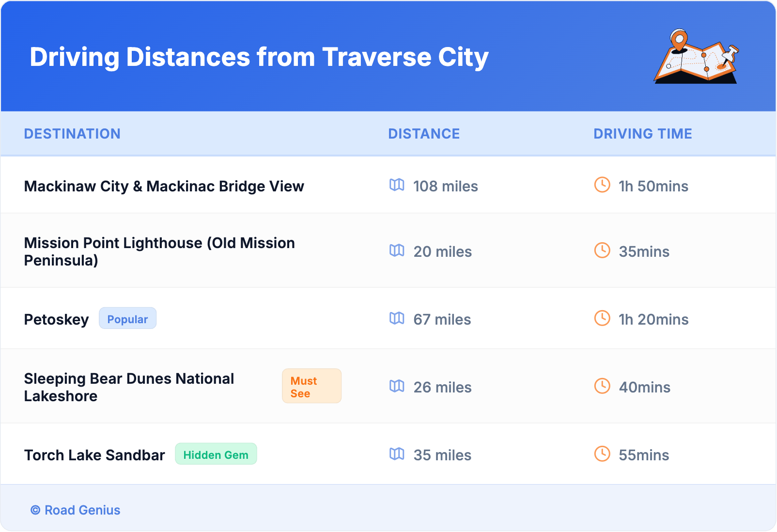Click the map icon beside 67 miles
This screenshot has height=532, width=777.
coord(397,318)
